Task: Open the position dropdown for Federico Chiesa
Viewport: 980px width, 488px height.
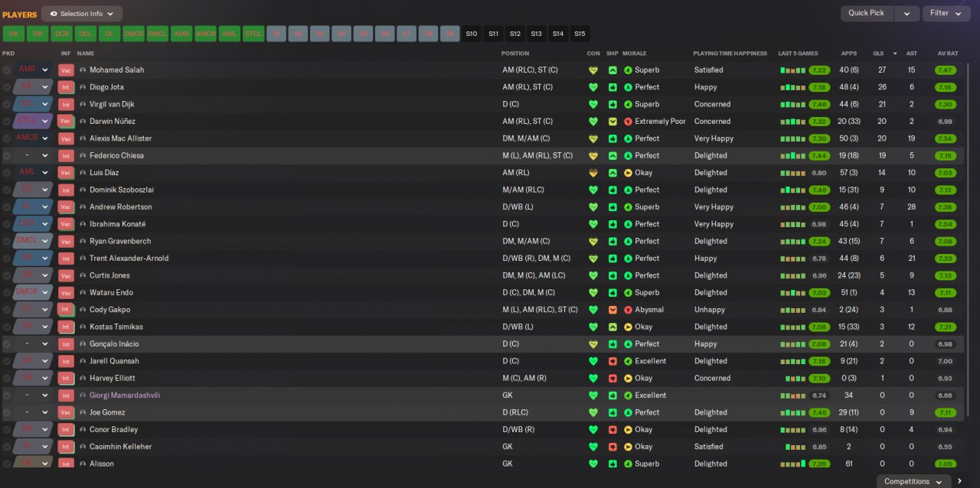Action: pos(33,155)
